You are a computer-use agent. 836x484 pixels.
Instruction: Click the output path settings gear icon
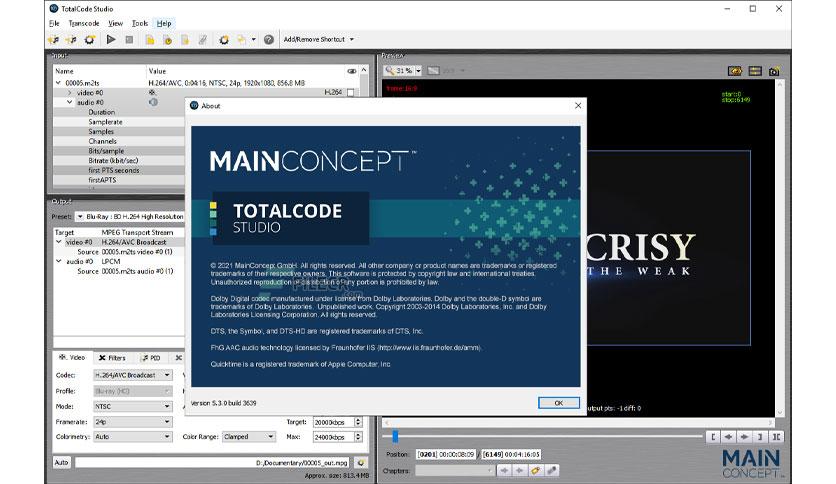361,463
